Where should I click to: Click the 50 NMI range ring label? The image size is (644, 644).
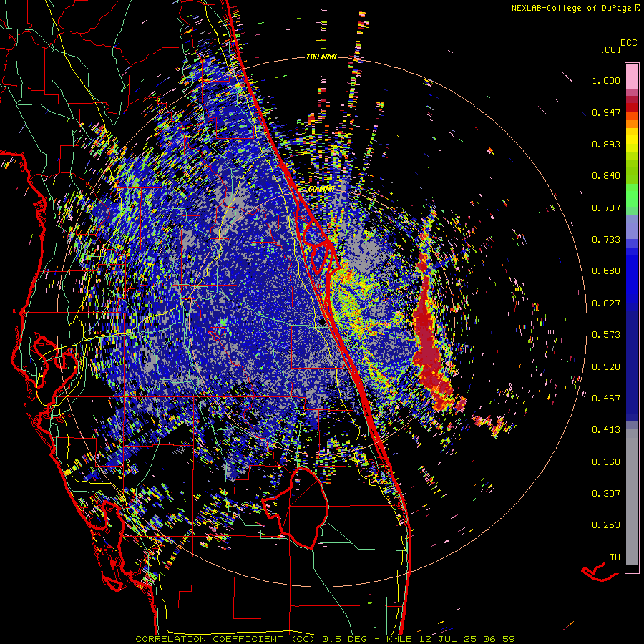(x=321, y=190)
